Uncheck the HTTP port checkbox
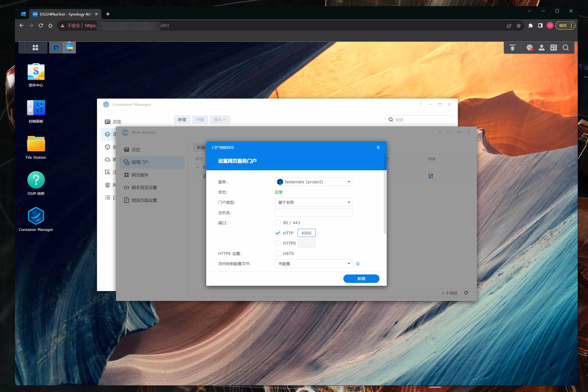Viewport: 588px width, 392px height. click(278, 233)
